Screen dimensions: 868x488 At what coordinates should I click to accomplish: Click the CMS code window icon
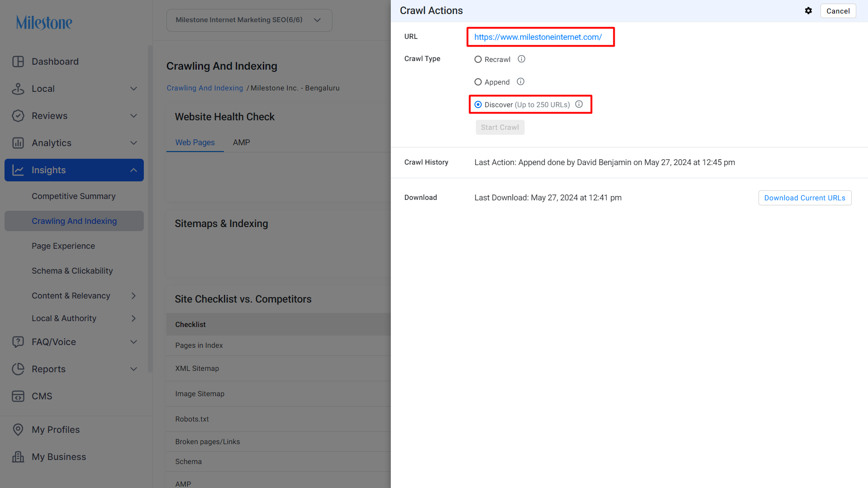tap(18, 396)
